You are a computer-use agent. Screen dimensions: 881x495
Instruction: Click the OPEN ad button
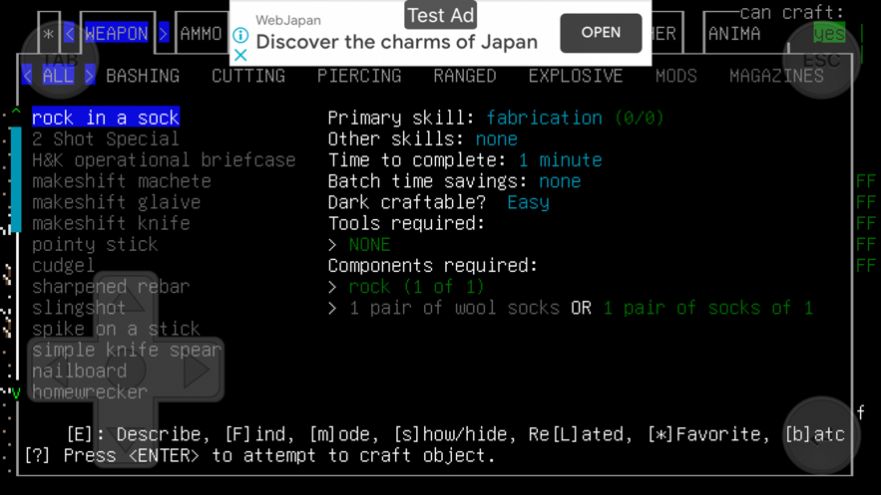tap(601, 33)
